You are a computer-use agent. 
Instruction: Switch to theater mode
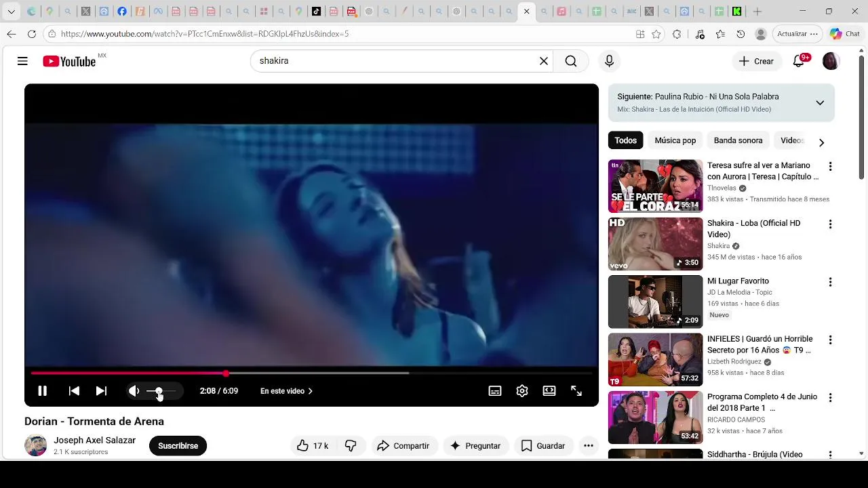549,391
